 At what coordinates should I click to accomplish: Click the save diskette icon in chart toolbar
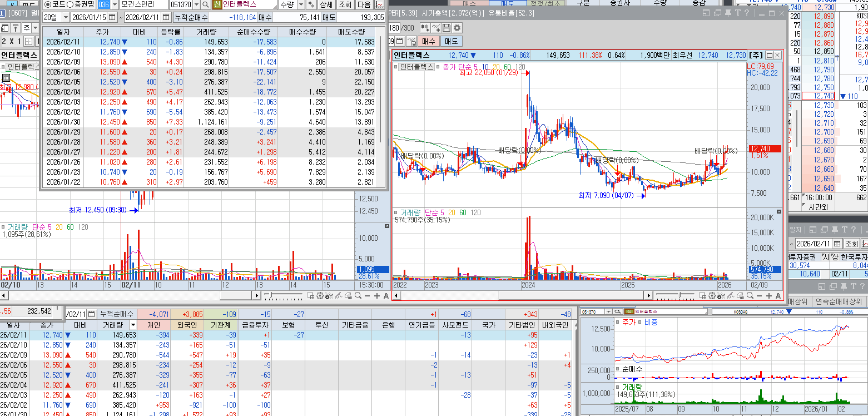point(447,28)
